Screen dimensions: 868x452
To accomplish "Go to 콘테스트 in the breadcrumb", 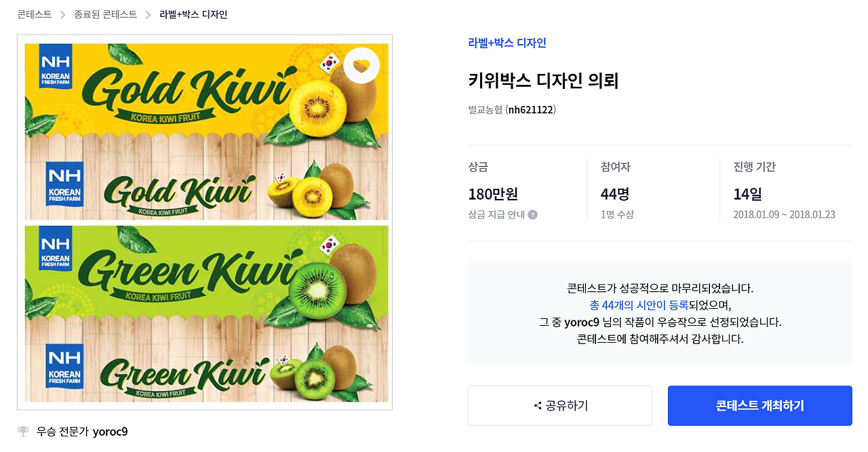I will pos(35,14).
